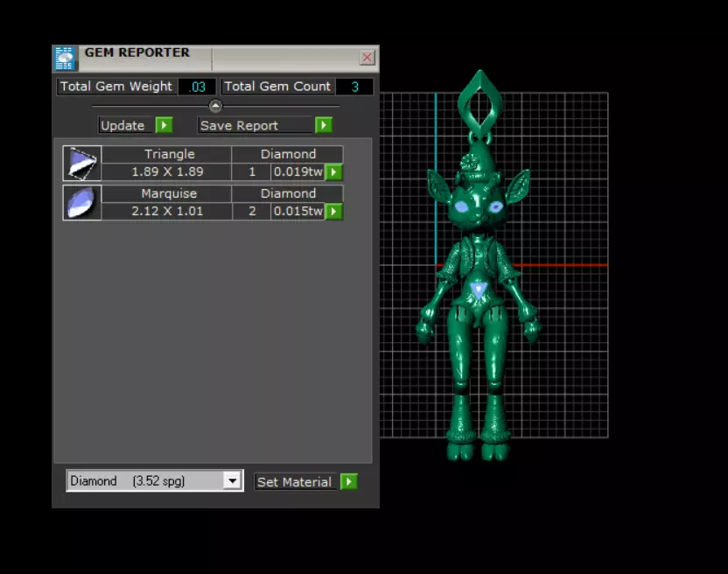Click the Gem Reporter panel icon
Image resolution: width=728 pixels, height=574 pixels.
[65, 58]
